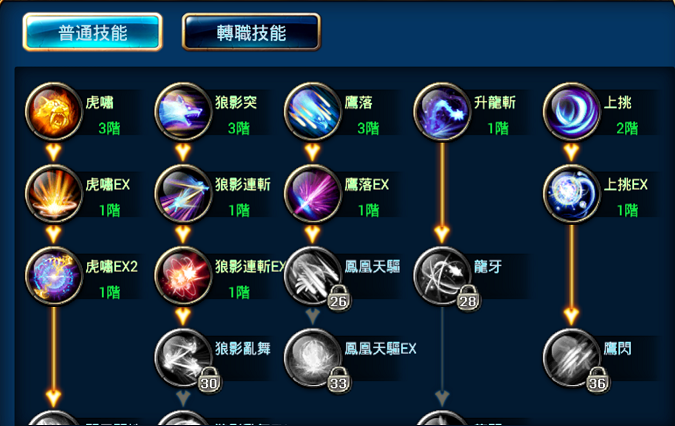The height and width of the screenshot is (426, 675).
Task: Click the 虎嘯EX2 skill icon
Action: pos(54,276)
